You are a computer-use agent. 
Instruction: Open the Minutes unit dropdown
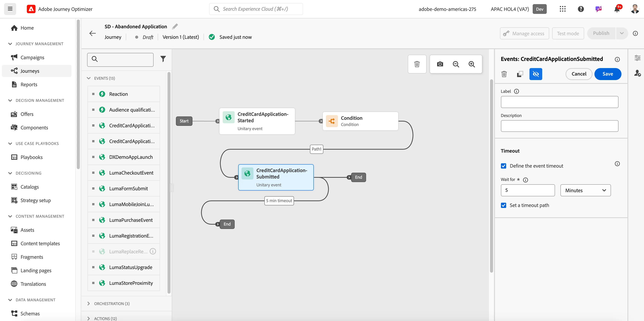pyautogui.click(x=585, y=190)
